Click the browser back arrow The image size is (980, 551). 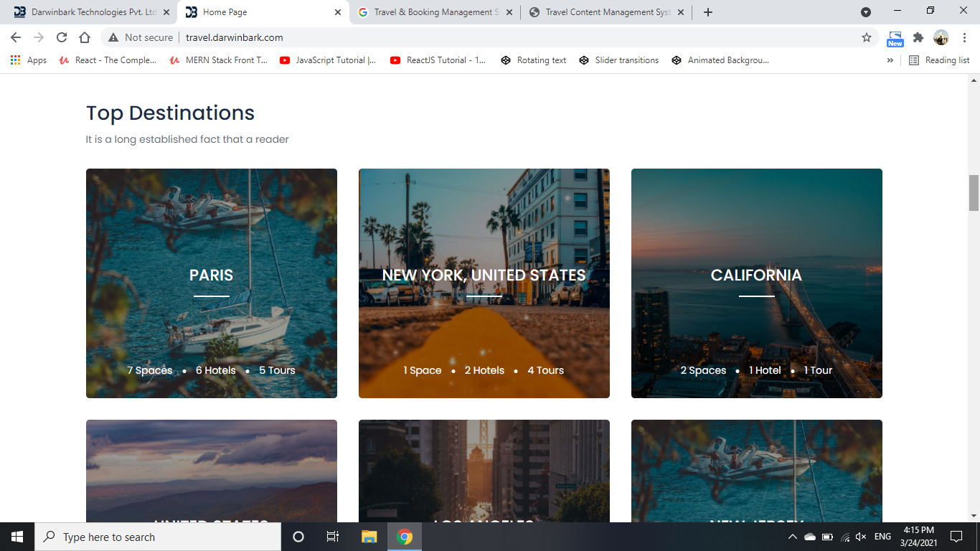16,37
